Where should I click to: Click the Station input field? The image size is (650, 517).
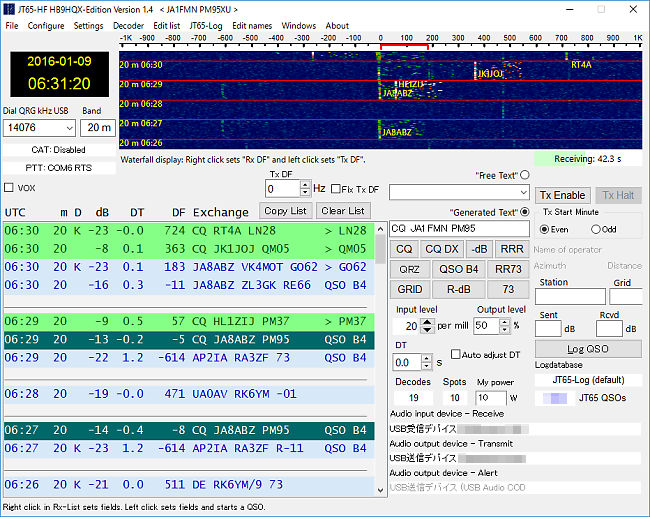coord(570,297)
